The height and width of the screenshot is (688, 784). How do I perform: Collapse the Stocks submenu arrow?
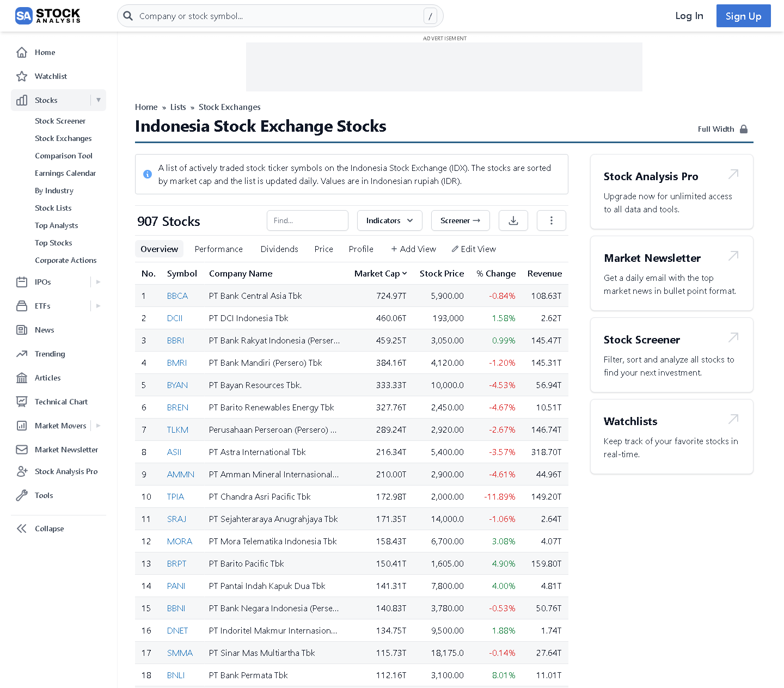coord(99,100)
